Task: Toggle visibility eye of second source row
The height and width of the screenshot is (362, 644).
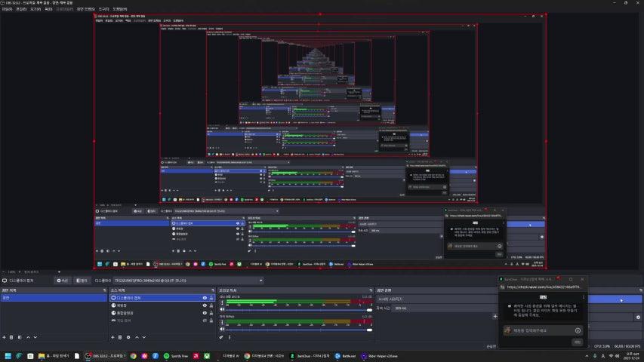Action: [205, 305]
